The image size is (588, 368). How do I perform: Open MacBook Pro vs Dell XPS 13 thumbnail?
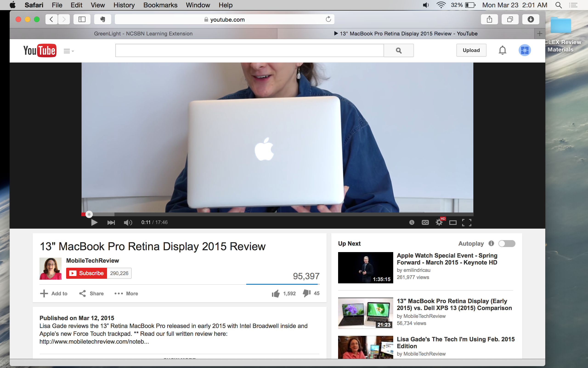365,313
